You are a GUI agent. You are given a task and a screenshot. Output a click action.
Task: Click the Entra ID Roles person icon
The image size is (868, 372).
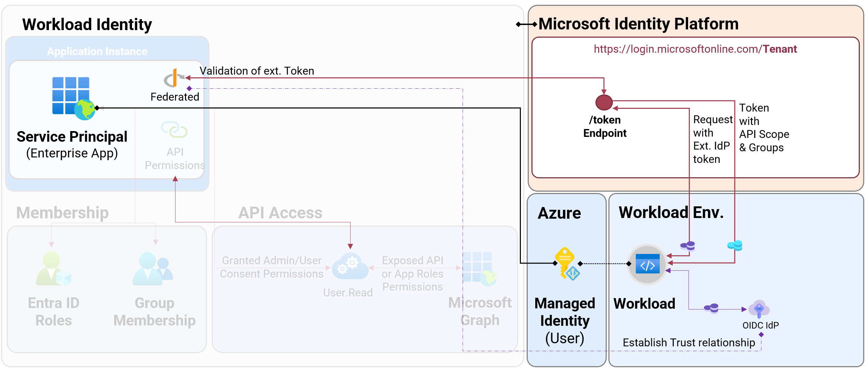53,269
